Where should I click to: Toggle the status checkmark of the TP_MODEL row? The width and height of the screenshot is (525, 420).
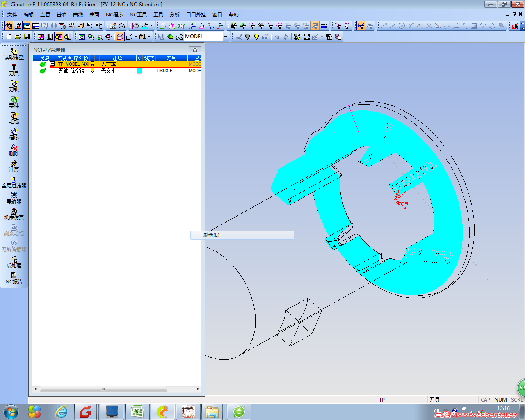(43, 64)
